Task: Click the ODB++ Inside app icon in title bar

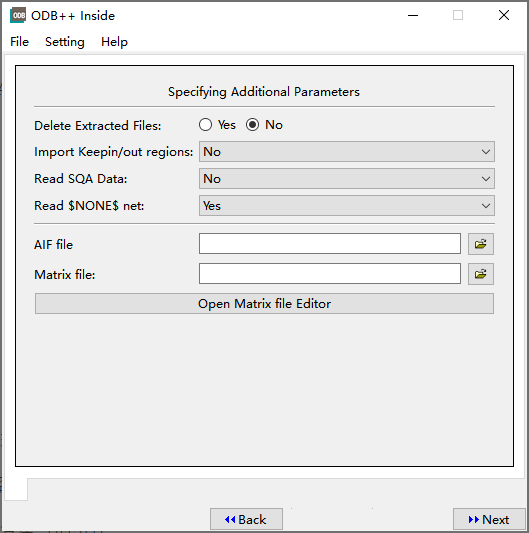Action: pos(18,15)
